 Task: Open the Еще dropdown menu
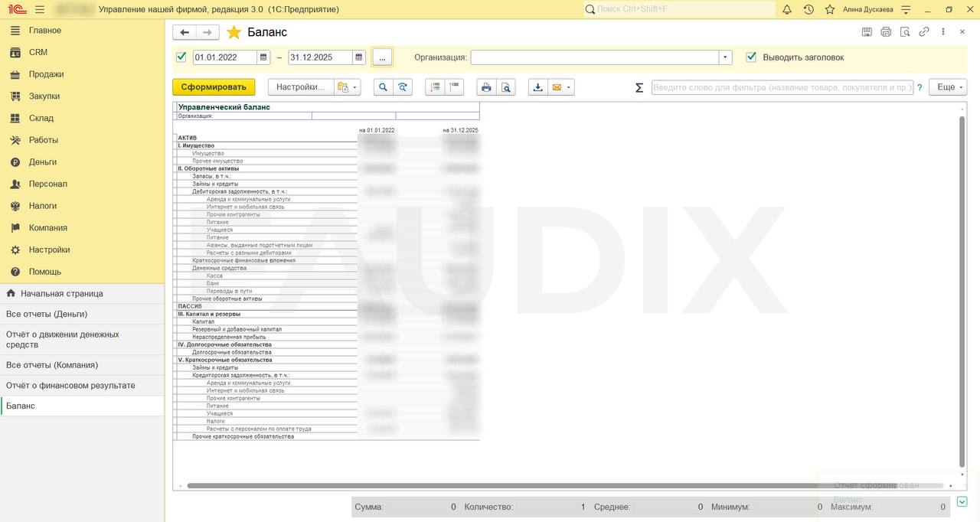tap(948, 87)
